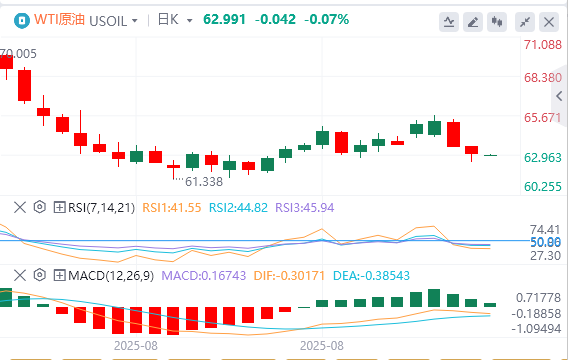
Task: Click the 62.963 price axis label
Action: [x=543, y=158]
